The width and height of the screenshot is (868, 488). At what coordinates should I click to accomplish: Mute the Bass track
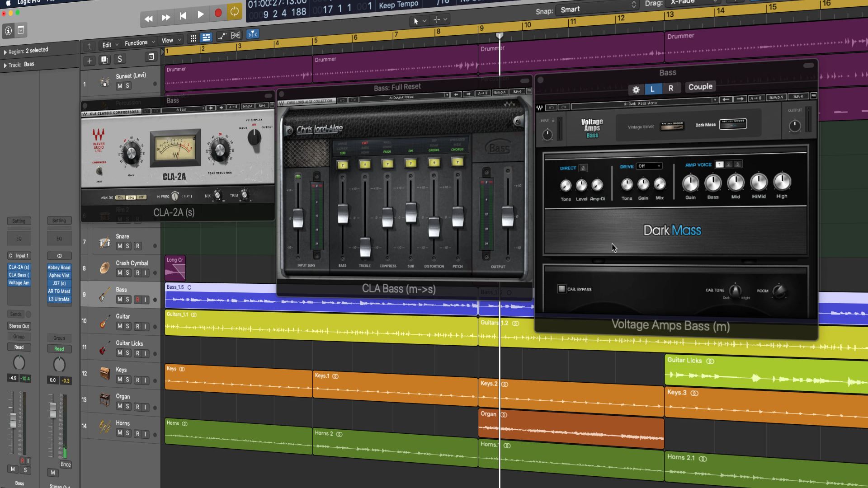pos(120,299)
